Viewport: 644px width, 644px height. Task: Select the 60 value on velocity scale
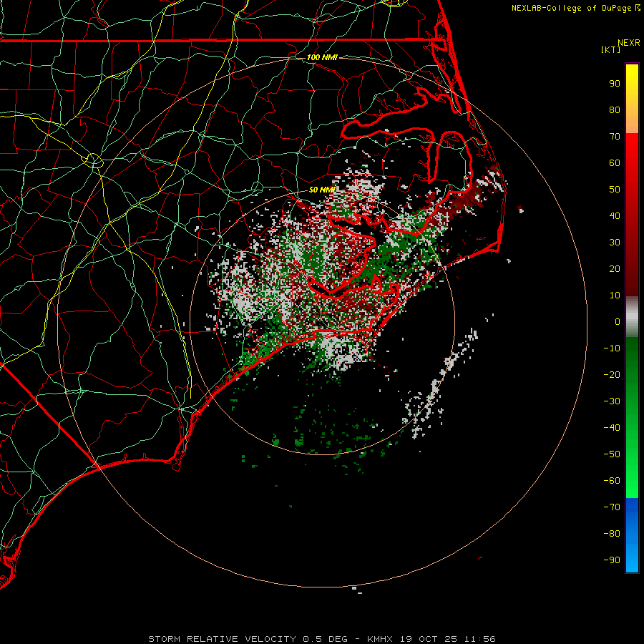pos(615,162)
